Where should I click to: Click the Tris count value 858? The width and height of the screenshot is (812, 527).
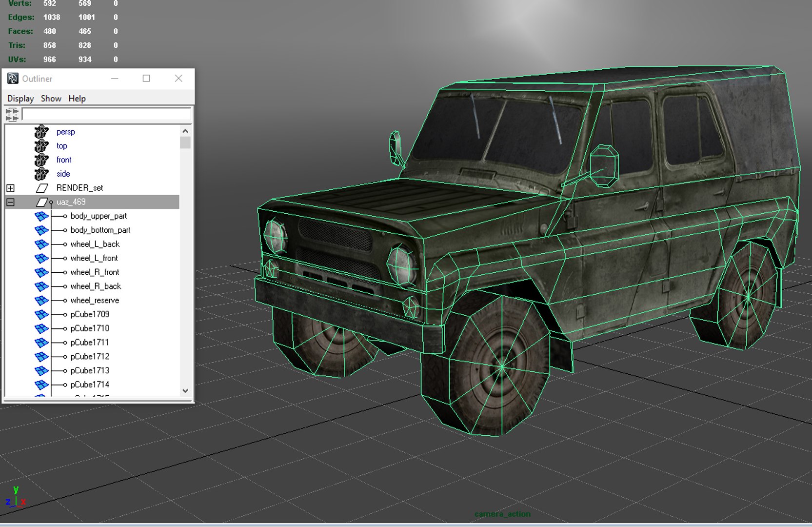click(x=50, y=45)
